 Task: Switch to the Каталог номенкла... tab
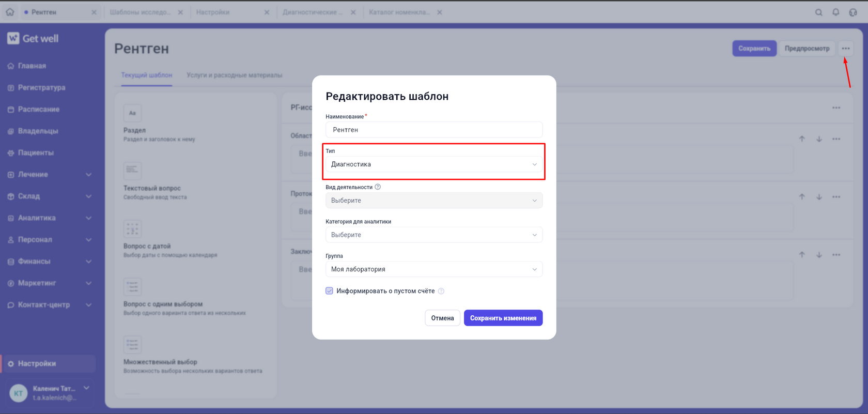pos(399,12)
